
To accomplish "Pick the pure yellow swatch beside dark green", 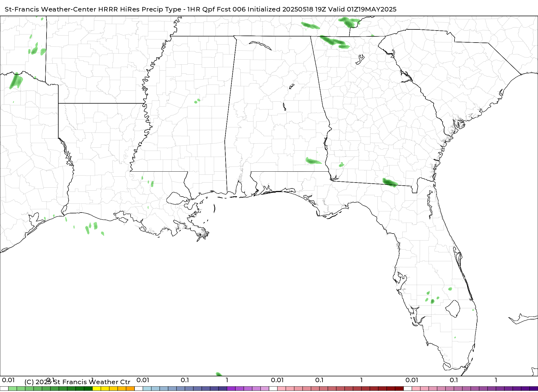I will point(97,389).
